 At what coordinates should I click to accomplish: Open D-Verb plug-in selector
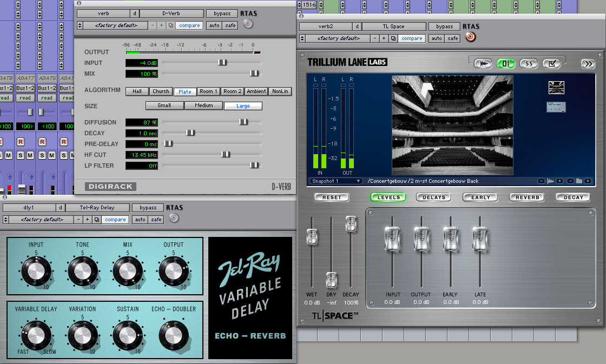point(171,14)
